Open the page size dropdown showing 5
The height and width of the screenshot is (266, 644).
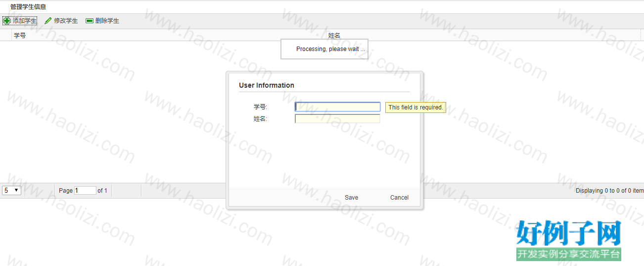[12, 190]
